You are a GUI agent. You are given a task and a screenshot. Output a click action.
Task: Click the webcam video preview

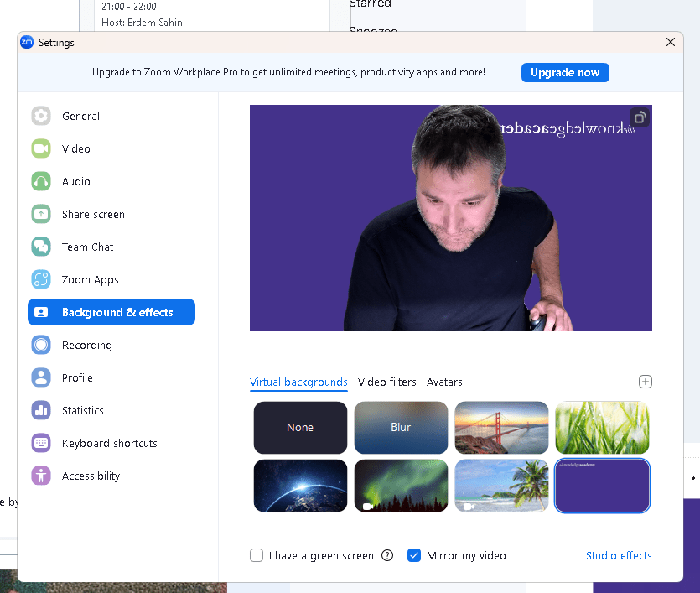pyautogui.click(x=451, y=218)
